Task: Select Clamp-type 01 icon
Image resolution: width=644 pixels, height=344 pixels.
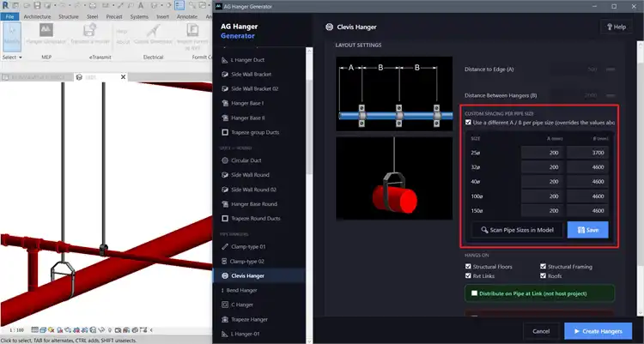Action: [x=225, y=247]
